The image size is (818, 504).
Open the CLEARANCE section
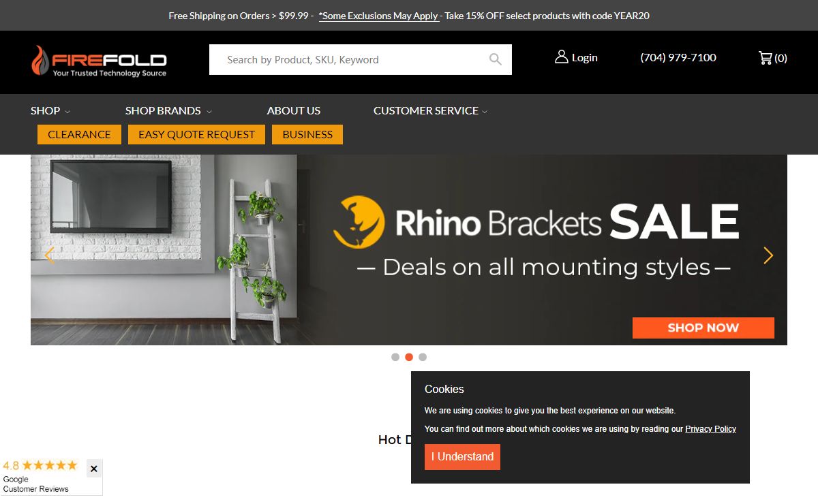point(79,134)
